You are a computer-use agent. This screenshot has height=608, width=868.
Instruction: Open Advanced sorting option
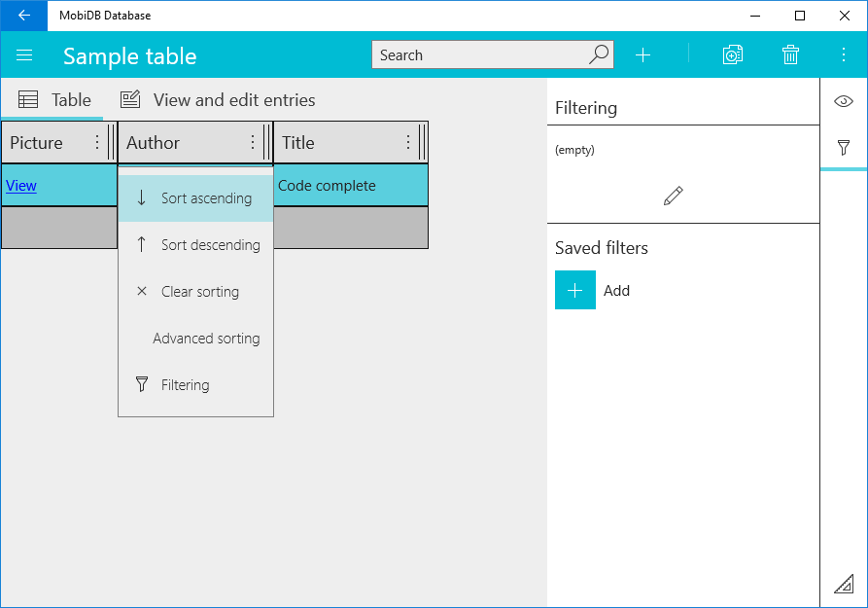click(x=196, y=339)
